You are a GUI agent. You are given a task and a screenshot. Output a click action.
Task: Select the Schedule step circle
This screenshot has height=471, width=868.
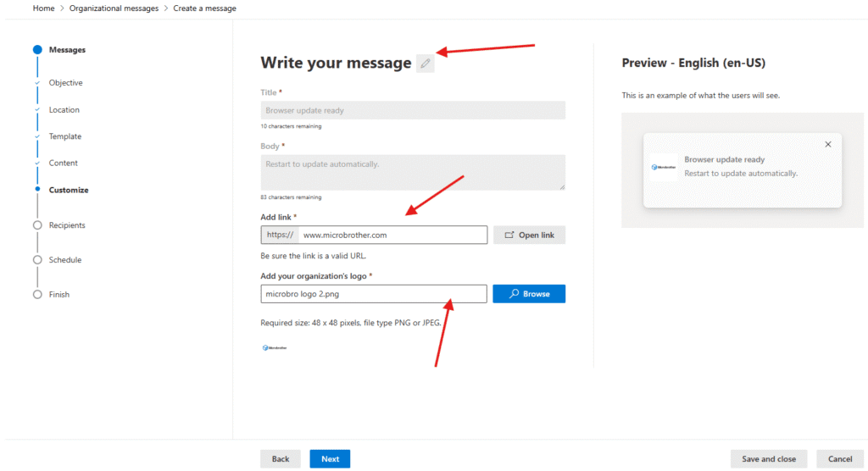[37, 260]
